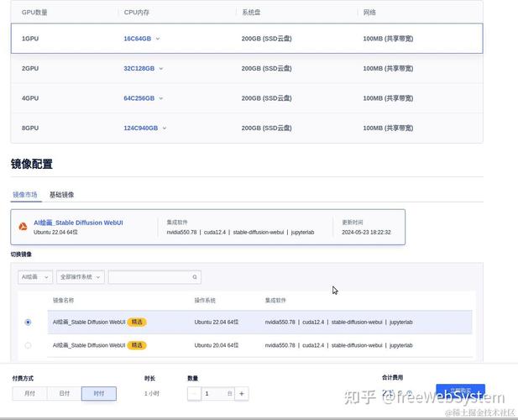Open the 64C256GB CPU memory dropdown
The height and width of the screenshot is (420, 518).
point(161,98)
